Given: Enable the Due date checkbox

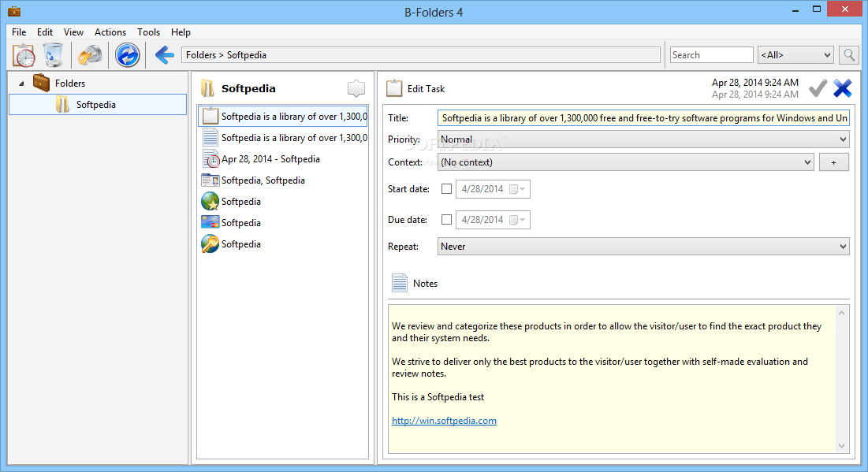Looking at the screenshot, I should (446, 220).
